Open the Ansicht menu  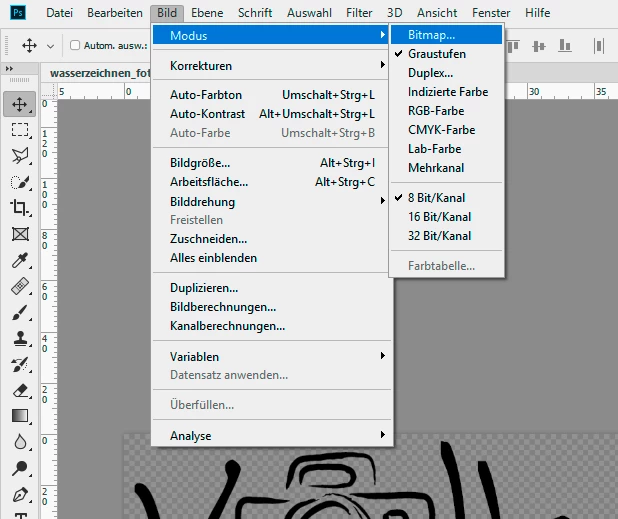[437, 13]
